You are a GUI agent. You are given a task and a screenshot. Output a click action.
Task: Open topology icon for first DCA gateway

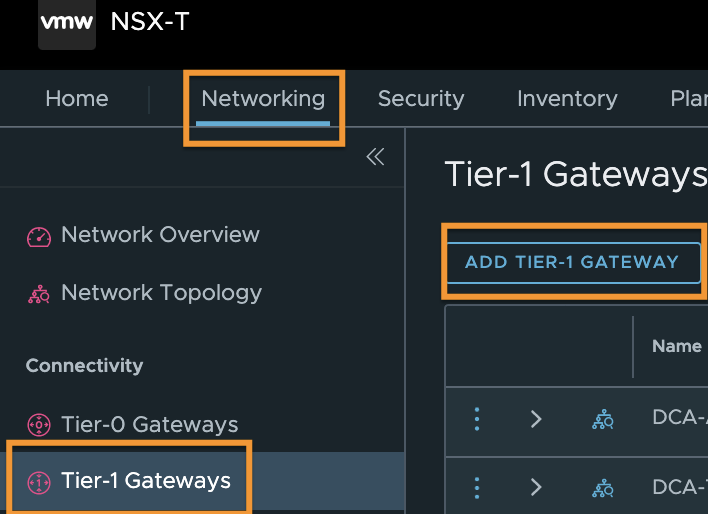coord(603,419)
